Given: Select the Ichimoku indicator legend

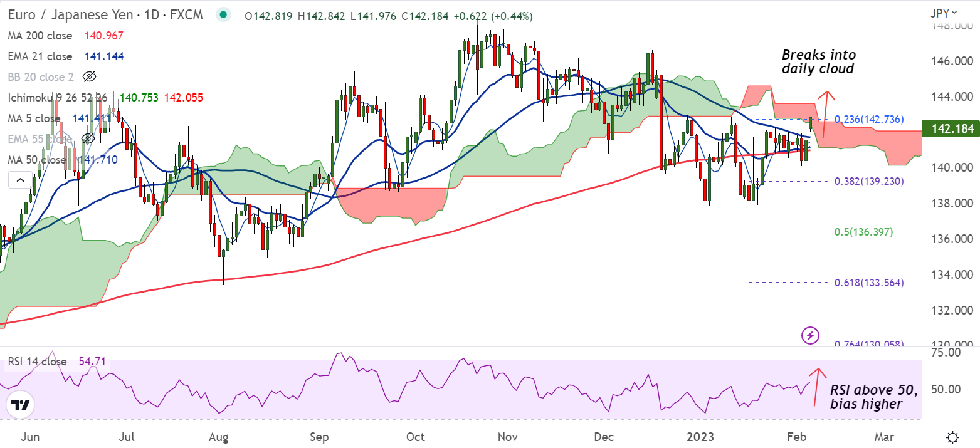Looking at the screenshot, I should (58, 98).
